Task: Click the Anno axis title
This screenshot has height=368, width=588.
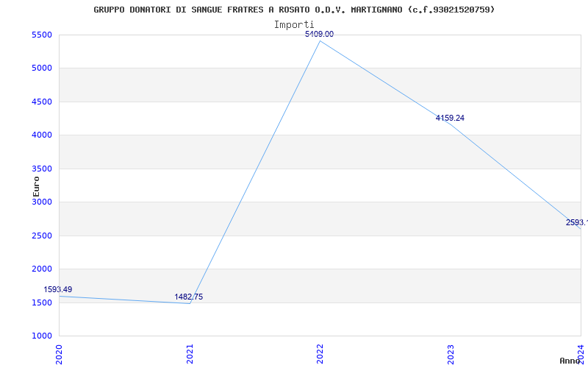Action: click(570, 361)
